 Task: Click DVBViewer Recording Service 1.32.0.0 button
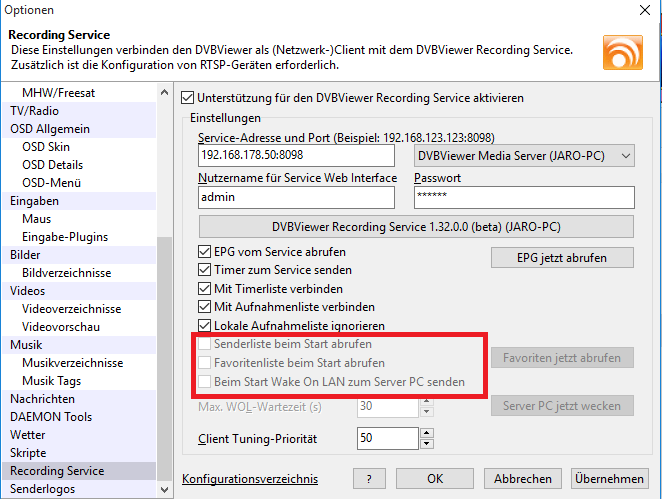(x=416, y=227)
